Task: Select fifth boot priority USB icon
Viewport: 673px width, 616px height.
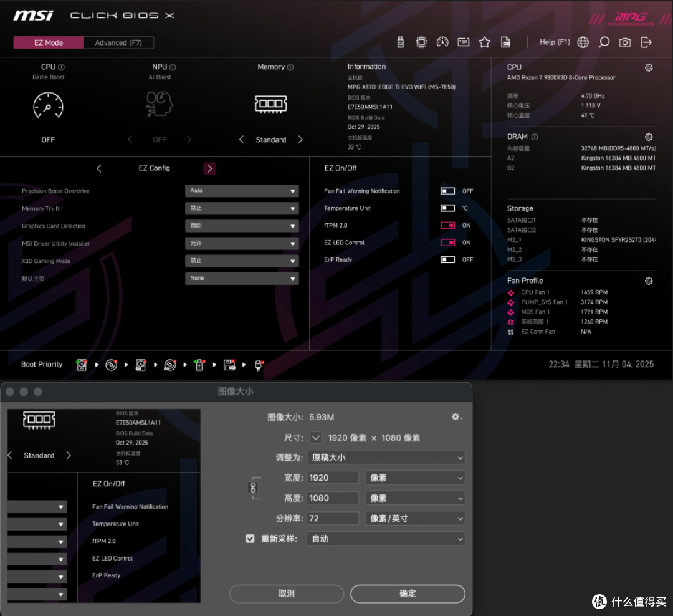Action: pyautogui.click(x=199, y=365)
